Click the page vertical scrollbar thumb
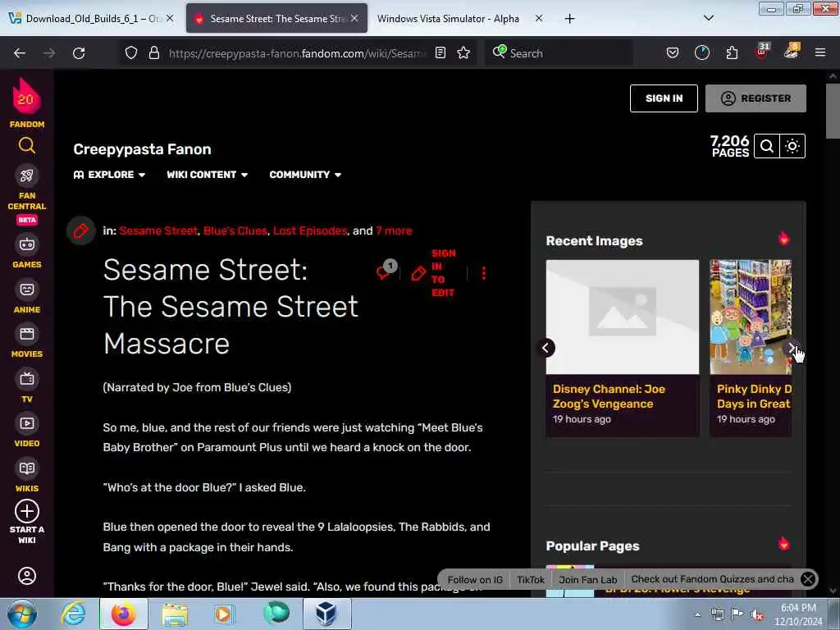This screenshot has width=840, height=630. (833, 111)
